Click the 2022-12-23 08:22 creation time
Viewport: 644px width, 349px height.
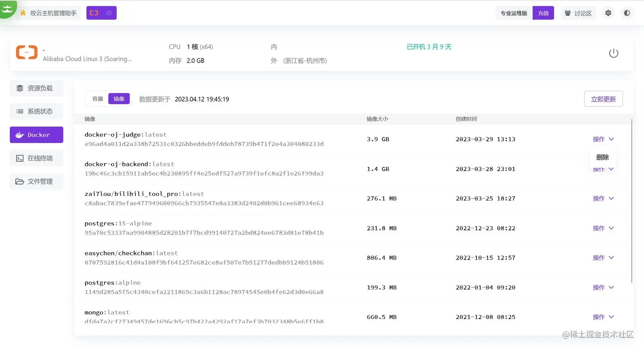[x=485, y=228]
